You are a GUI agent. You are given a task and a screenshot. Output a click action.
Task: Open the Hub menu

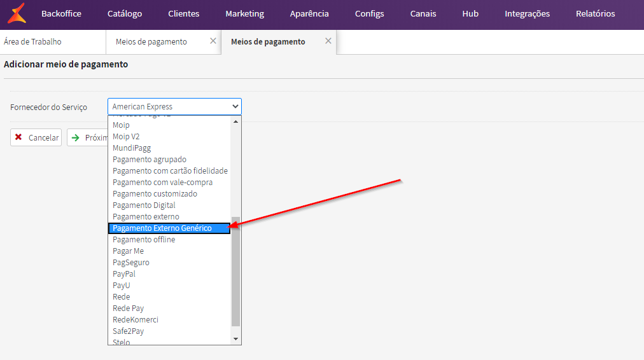point(470,13)
